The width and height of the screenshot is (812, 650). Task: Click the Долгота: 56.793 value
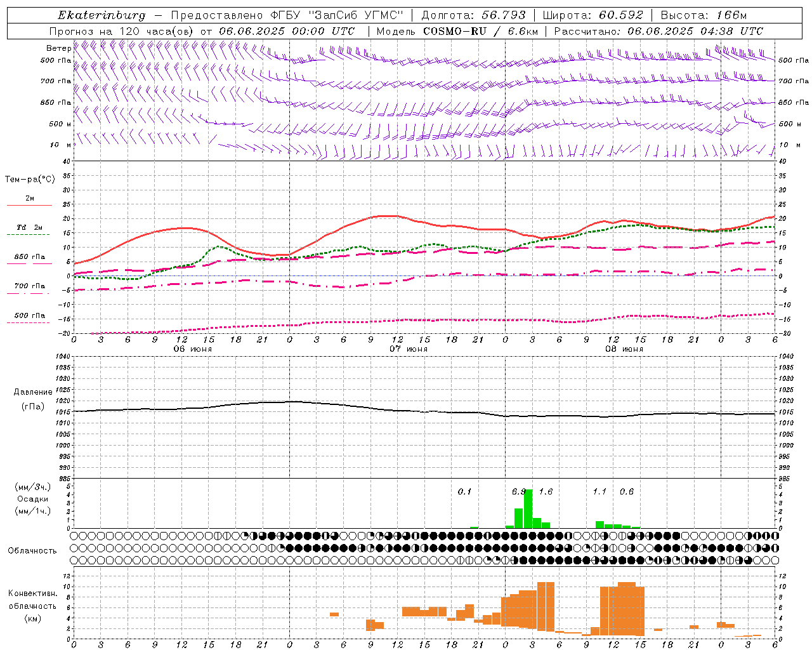click(473, 15)
